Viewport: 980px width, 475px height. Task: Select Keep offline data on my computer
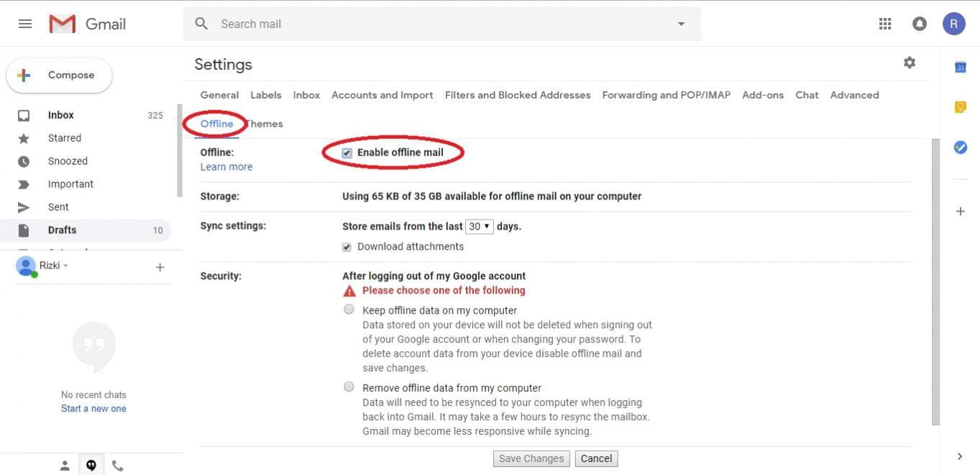(349, 309)
